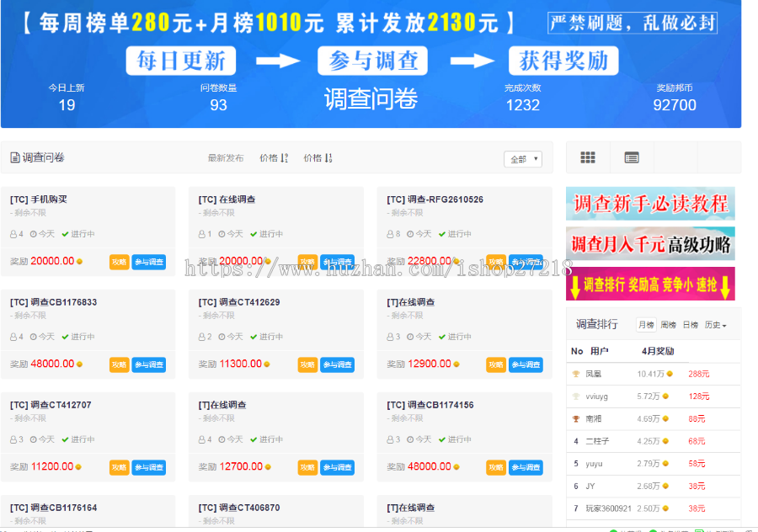Select ranking user 二柱子

coord(597,441)
